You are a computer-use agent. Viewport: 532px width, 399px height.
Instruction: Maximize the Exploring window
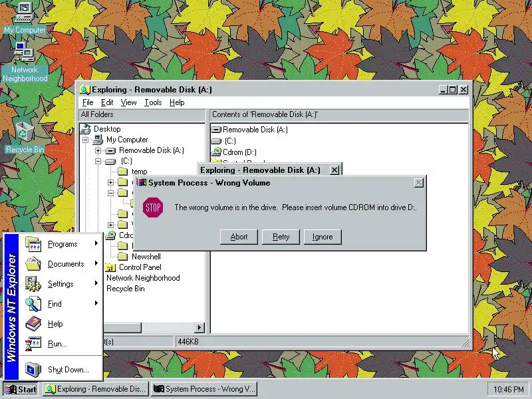click(453, 90)
